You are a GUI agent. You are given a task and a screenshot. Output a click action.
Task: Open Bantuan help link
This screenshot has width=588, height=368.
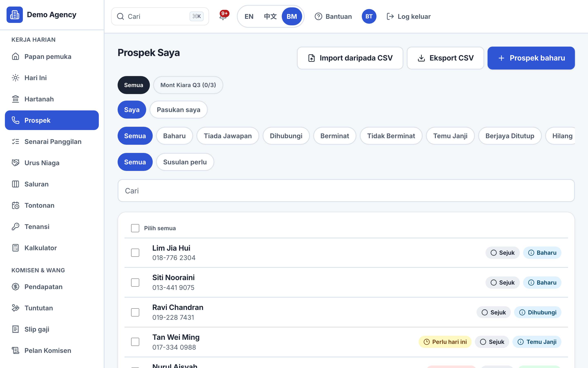(x=333, y=16)
